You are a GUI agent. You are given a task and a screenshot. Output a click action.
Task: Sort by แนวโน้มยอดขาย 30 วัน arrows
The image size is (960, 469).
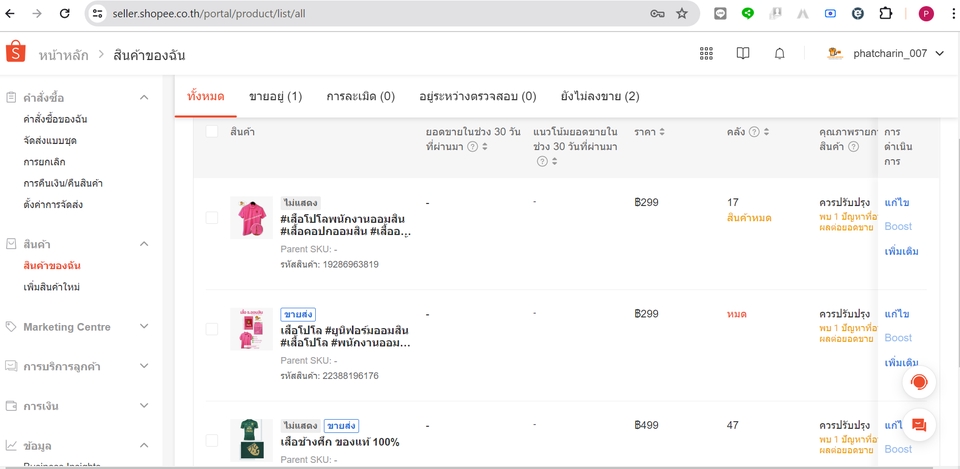(554, 162)
